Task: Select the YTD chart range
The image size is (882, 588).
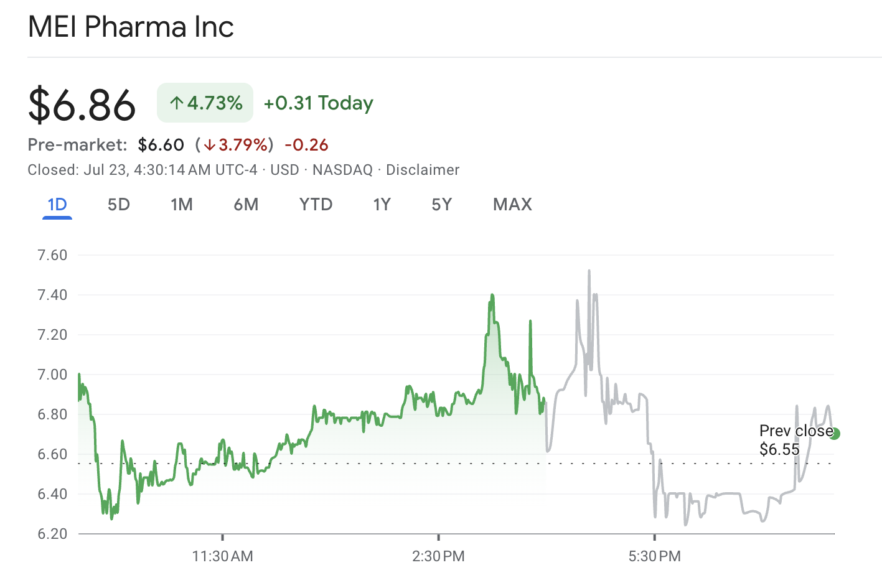Action: (x=316, y=204)
